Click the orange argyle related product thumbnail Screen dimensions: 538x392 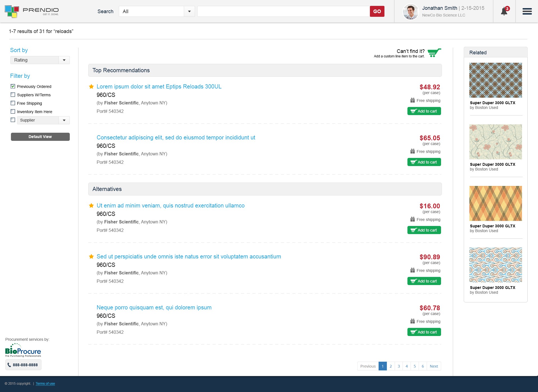click(495, 203)
